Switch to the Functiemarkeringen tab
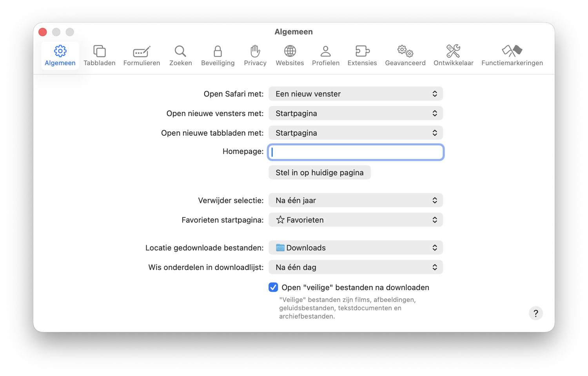 [512, 55]
